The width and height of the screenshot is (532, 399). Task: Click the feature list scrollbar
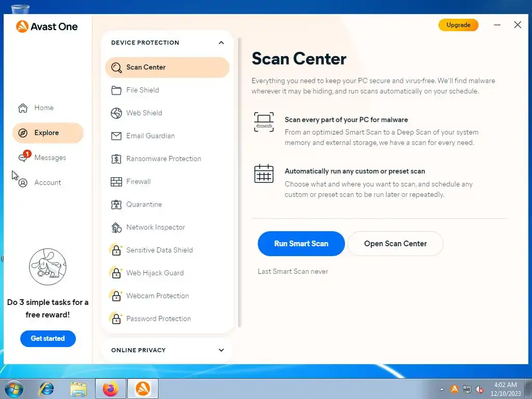(x=240, y=182)
